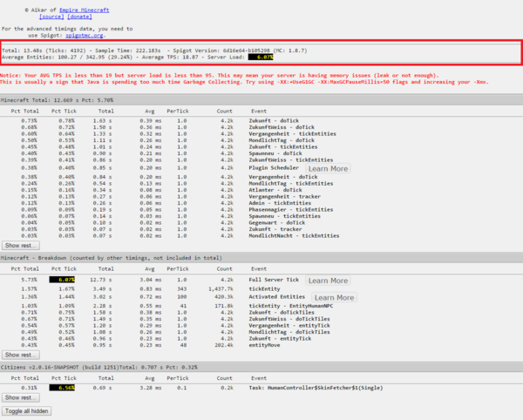Screen dimensions: 523x420
Task: Click the 'entityMove' event row
Action: coord(261,345)
